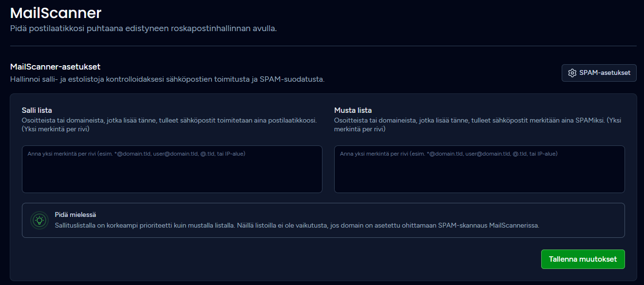The height and width of the screenshot is (285, 644).
Task: Click the Musta lista label
Action: (353, 110)
